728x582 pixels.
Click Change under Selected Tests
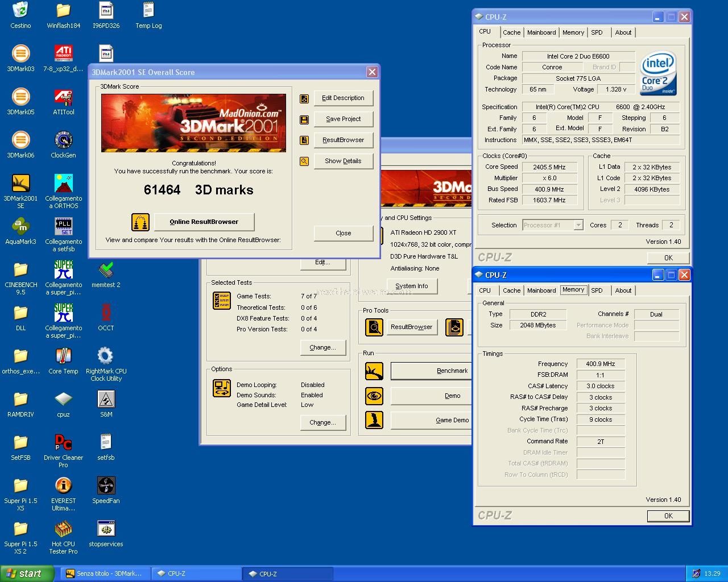pos(322,347)
